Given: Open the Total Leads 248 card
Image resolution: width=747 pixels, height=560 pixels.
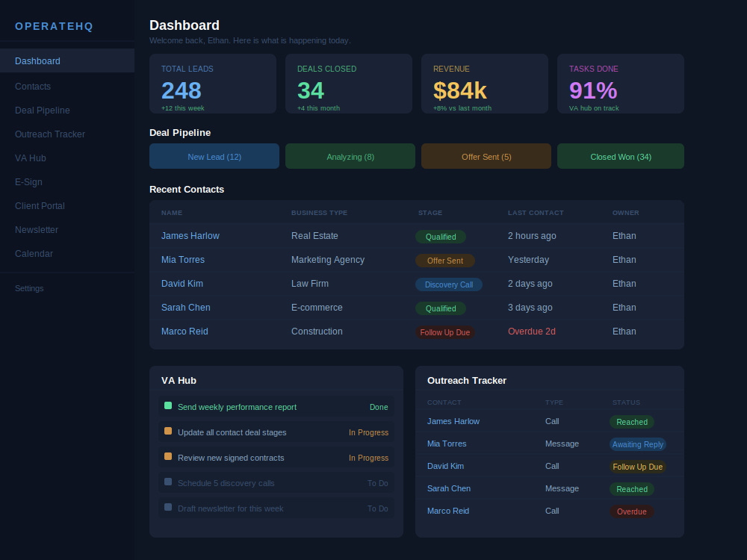Looking at the screenshot, I should [213, 84].
